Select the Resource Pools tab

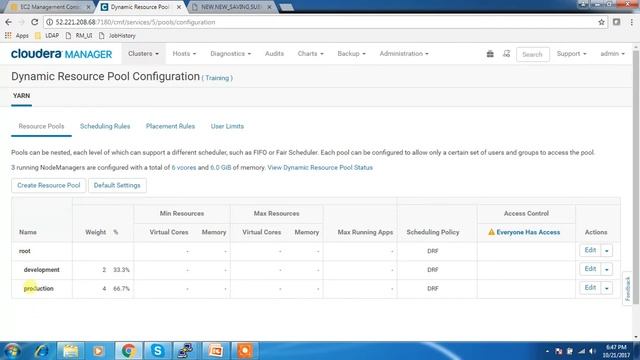[41, 127]
